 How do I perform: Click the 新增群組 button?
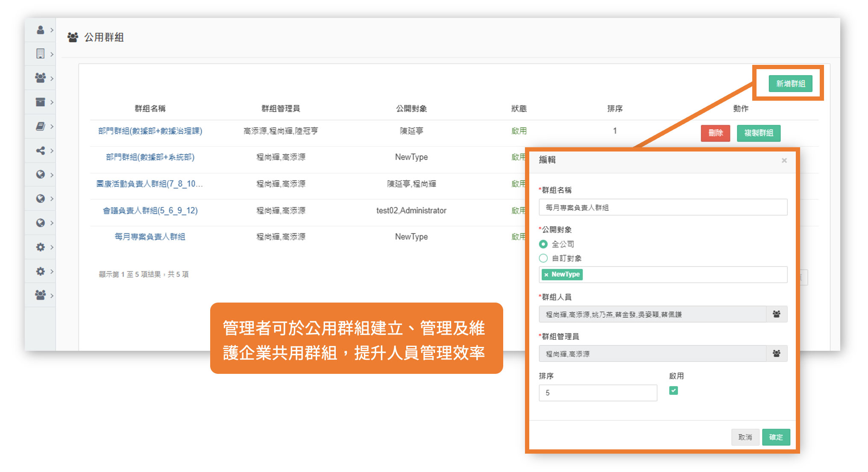tap(790, 84)
